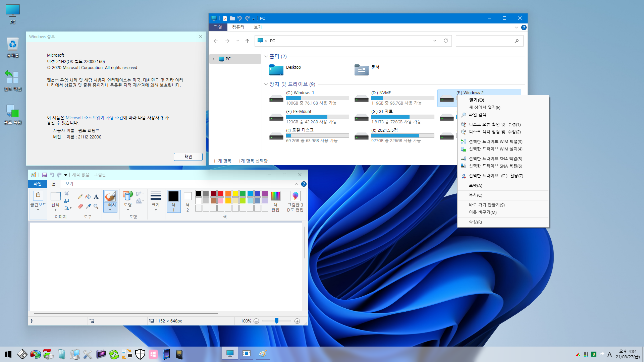
Task: Activate Color 2 (색 2) selector
Action: point(187,201)
